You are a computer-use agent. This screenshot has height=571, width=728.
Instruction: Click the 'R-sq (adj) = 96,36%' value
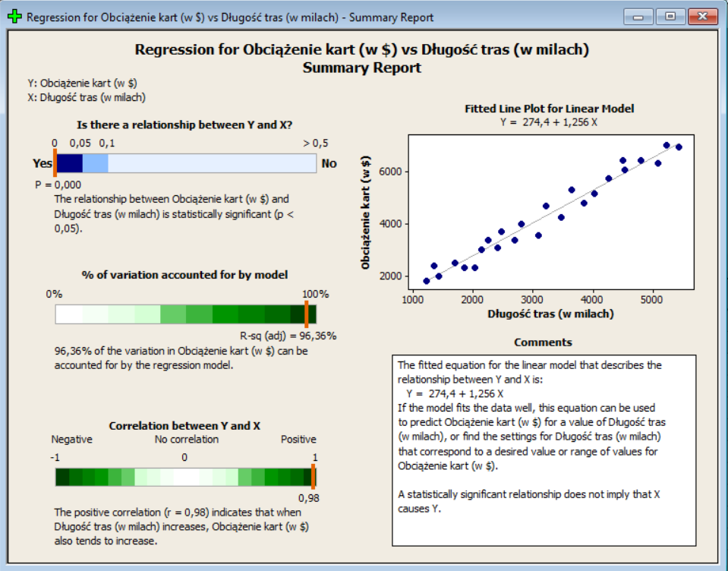[288, 336]
